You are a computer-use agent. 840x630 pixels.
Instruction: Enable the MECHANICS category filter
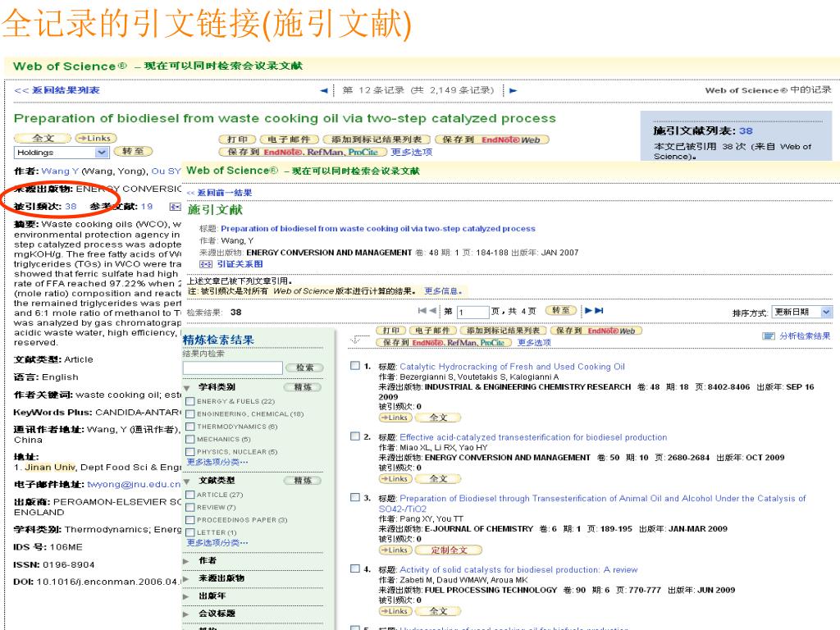point(189,440)
